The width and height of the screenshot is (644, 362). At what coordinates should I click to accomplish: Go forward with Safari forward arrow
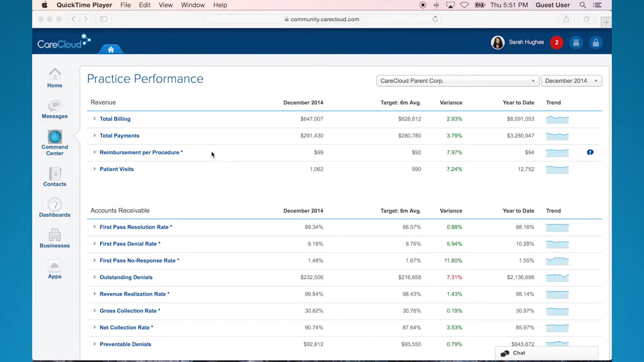(86, 19)
